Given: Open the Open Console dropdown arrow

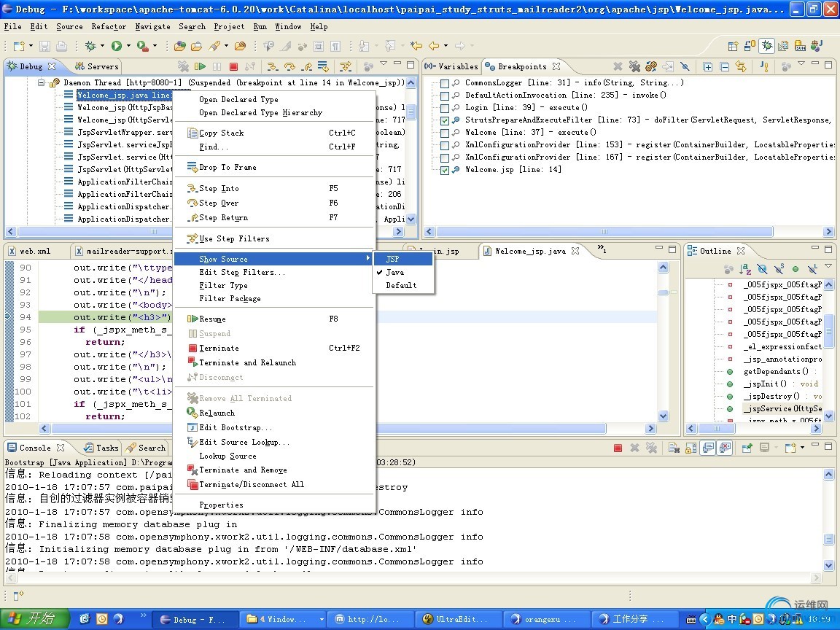Looking at the screenshot, I should [803, 448].
